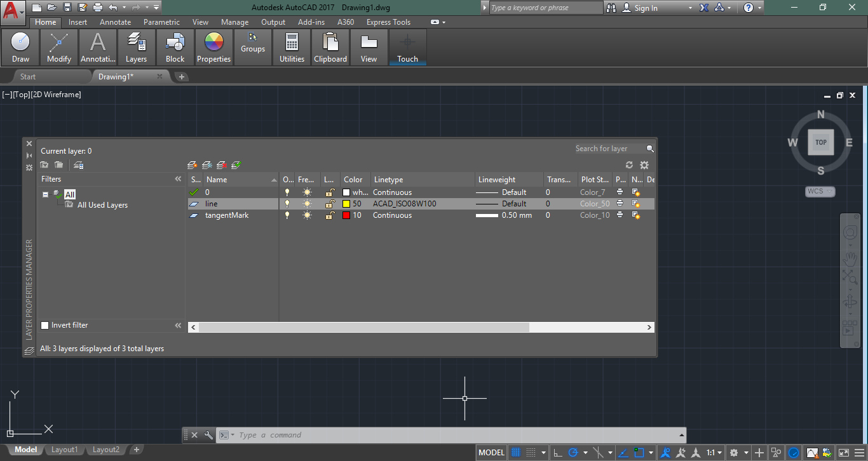Viewport: 868px width, 461px height.
Task: Open Layer States Manager icon
Action: (79, 165)
